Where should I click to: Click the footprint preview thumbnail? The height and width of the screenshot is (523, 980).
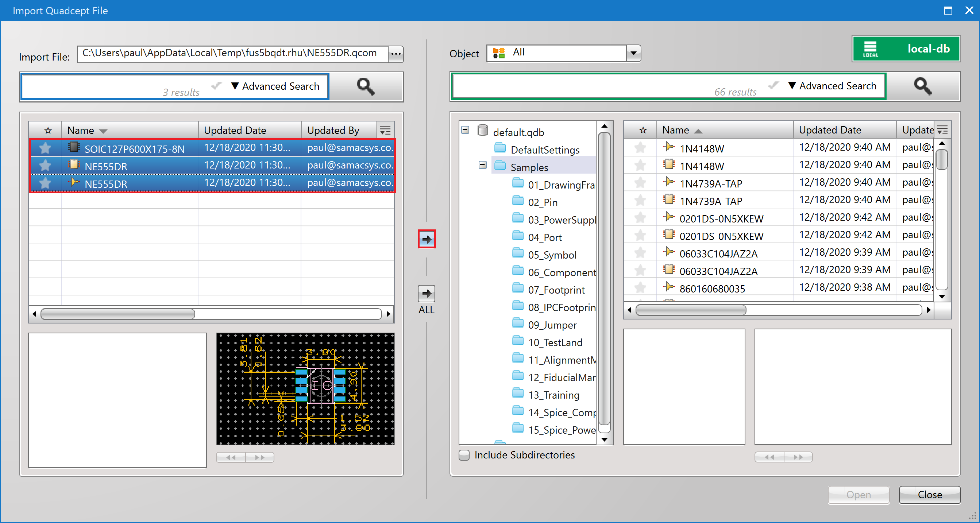coord(305,389)
